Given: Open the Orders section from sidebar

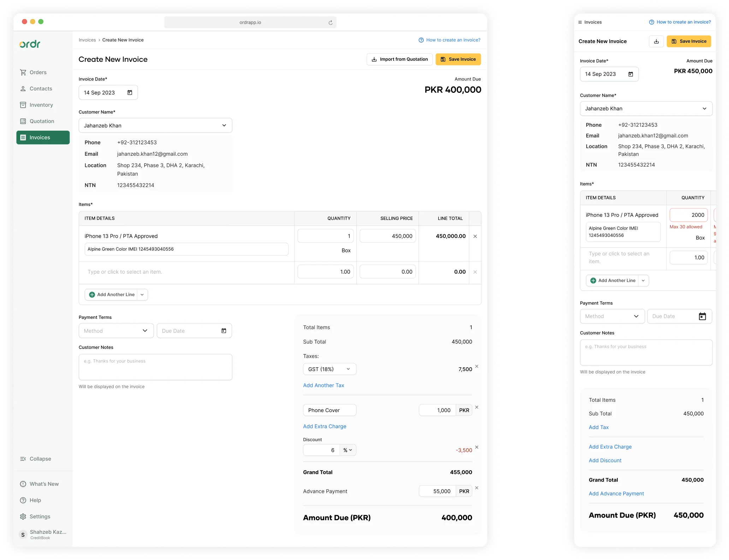Looking at the screenshot, I should coord(38,72).
